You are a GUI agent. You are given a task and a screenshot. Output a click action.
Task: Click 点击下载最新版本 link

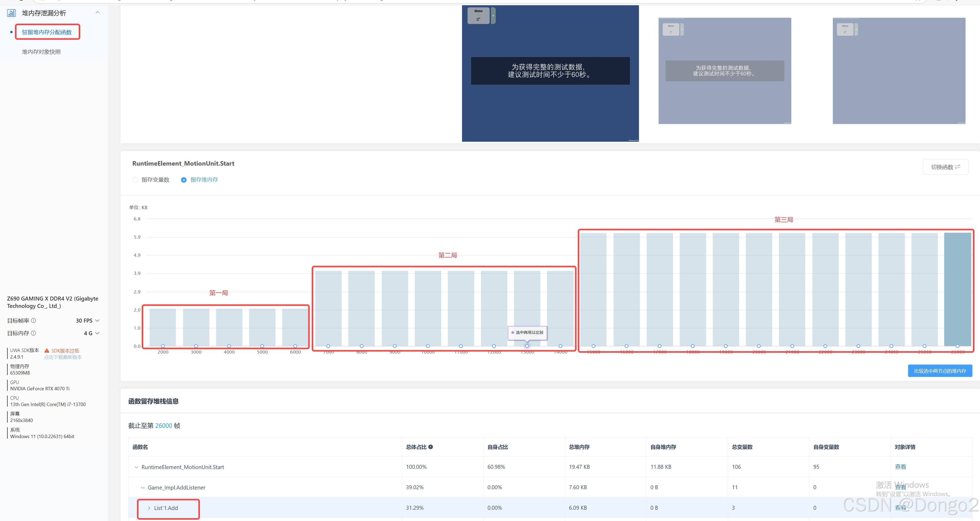pos(63,357)
